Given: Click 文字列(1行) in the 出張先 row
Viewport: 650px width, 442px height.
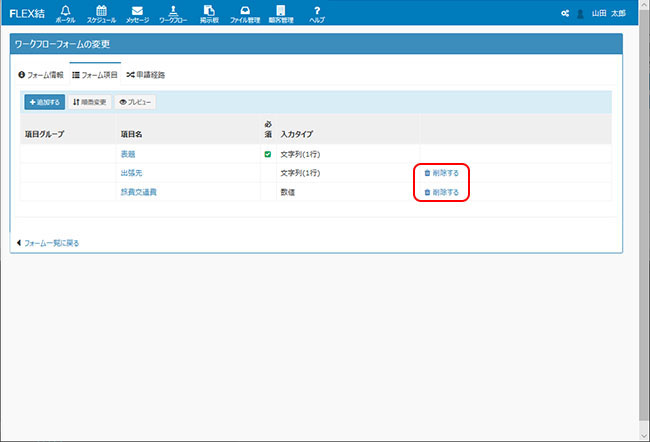Looking at the screenshot, I should coord(300,173).
